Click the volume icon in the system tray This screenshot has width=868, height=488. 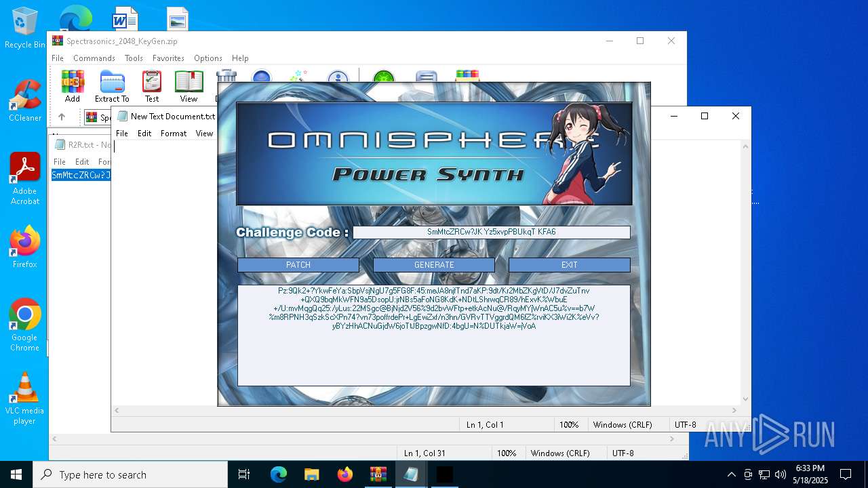click(x=781, y=474)
